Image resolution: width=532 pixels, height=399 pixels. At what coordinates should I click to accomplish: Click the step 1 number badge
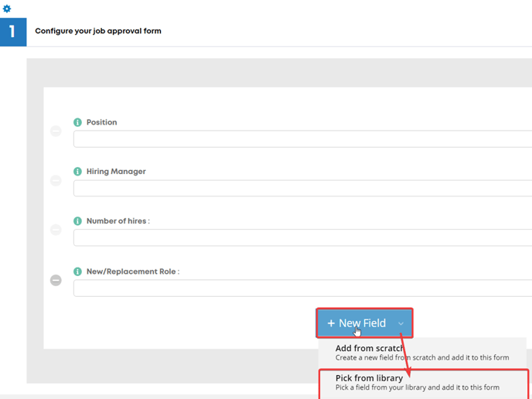[13, 32]
